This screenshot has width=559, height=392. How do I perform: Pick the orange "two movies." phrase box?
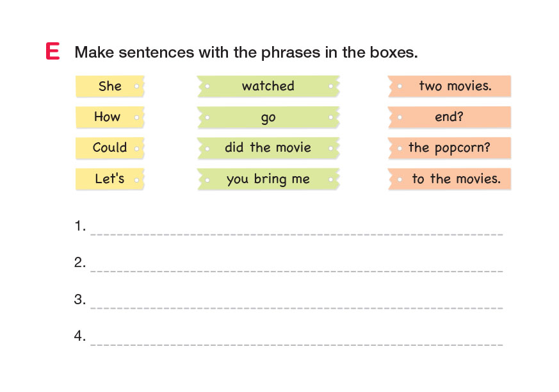click(x=455, y=86)
